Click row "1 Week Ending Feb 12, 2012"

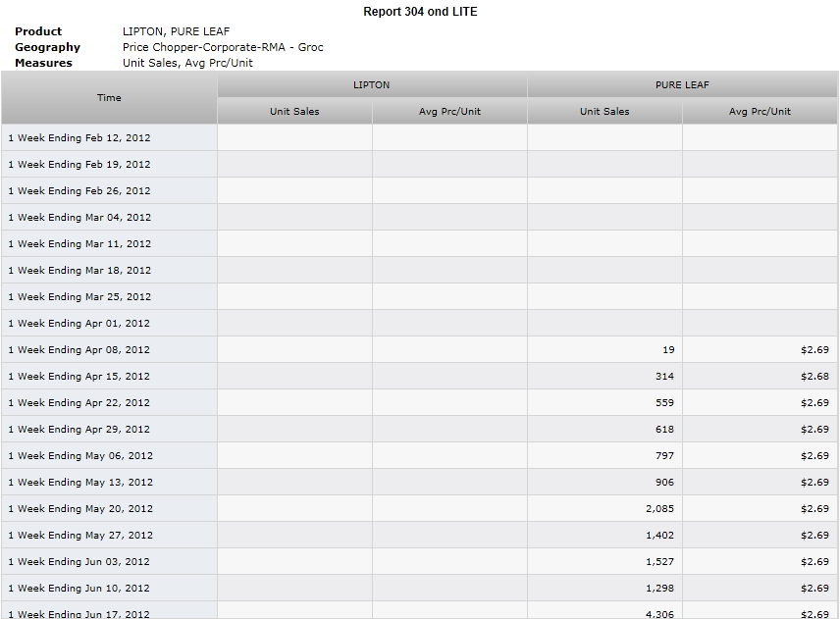coord(419,137)
